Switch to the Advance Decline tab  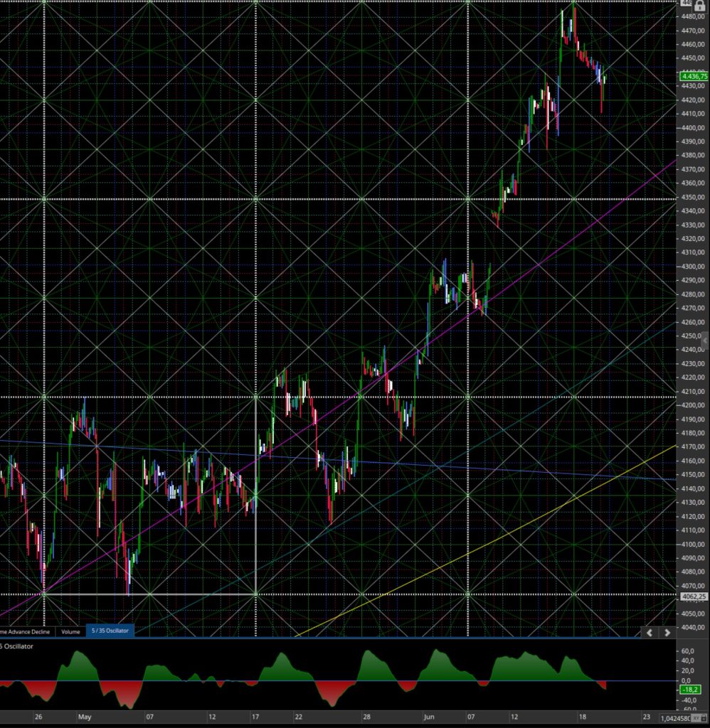(28, 631)
